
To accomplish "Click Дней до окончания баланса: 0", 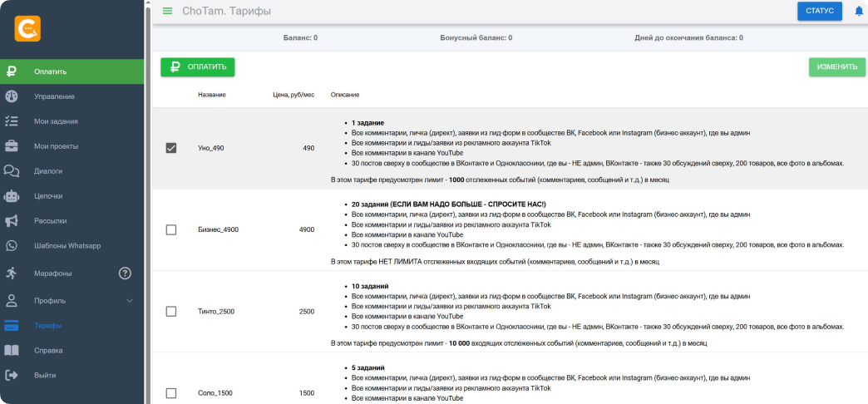I will 688,38.
